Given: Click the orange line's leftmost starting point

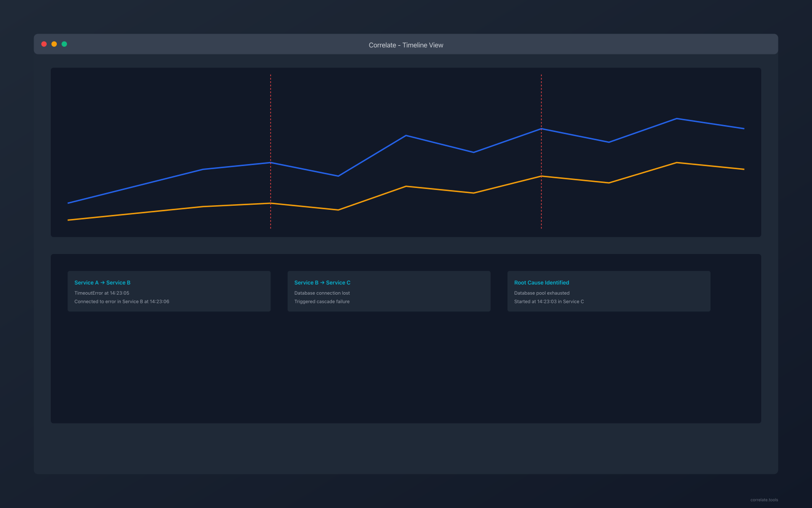Looking at the screenshot, I should (x=69, y=220).
